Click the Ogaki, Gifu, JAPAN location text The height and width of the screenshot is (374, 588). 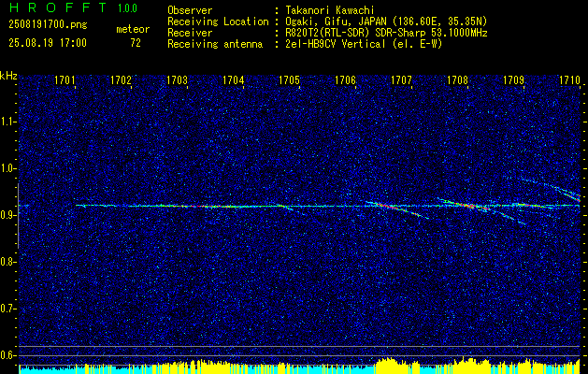(386, 22)
